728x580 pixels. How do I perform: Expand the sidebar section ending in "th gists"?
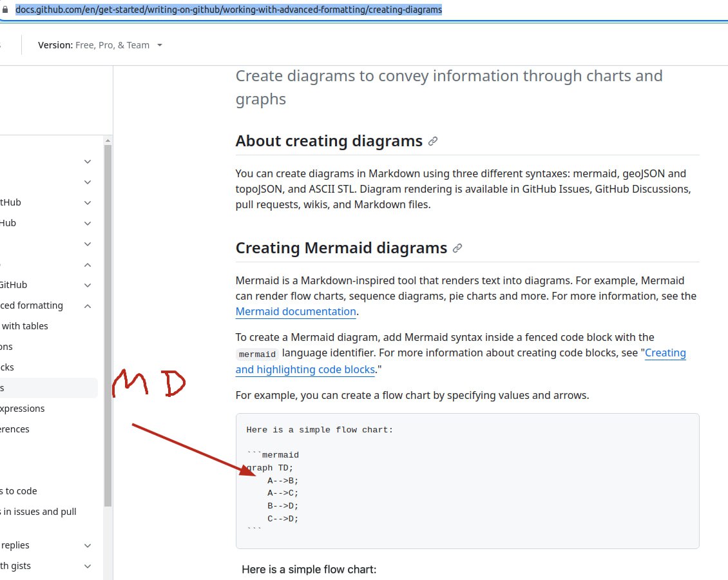(88, 566)
